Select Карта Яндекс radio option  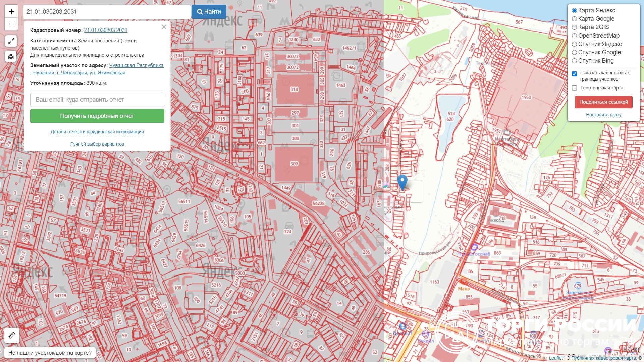pyautogui.click(x=574, y=11)
